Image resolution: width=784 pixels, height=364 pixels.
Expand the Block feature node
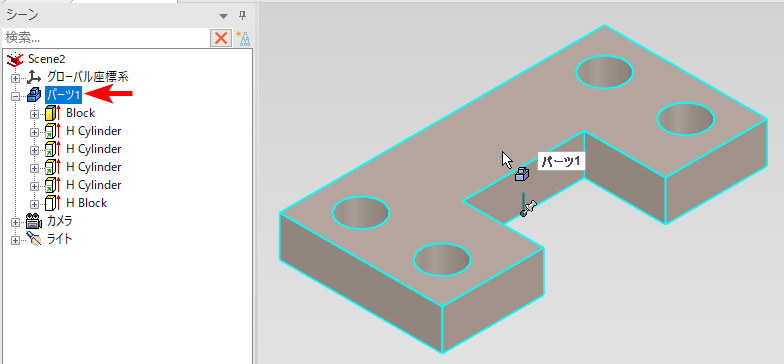click(x=34, y=114)
